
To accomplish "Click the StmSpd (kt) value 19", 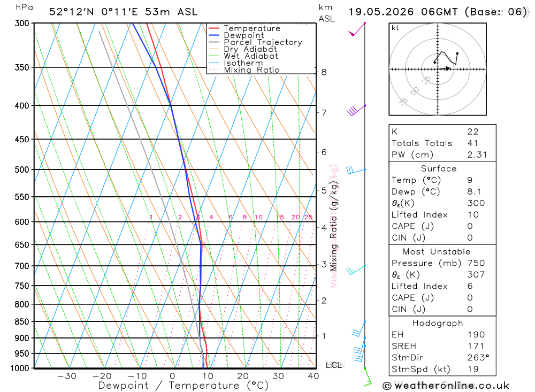I will (473, 369).
